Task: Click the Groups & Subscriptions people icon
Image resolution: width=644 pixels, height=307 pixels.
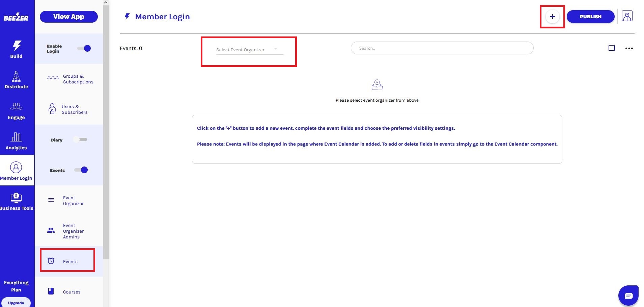Action: tap(53, 79)
